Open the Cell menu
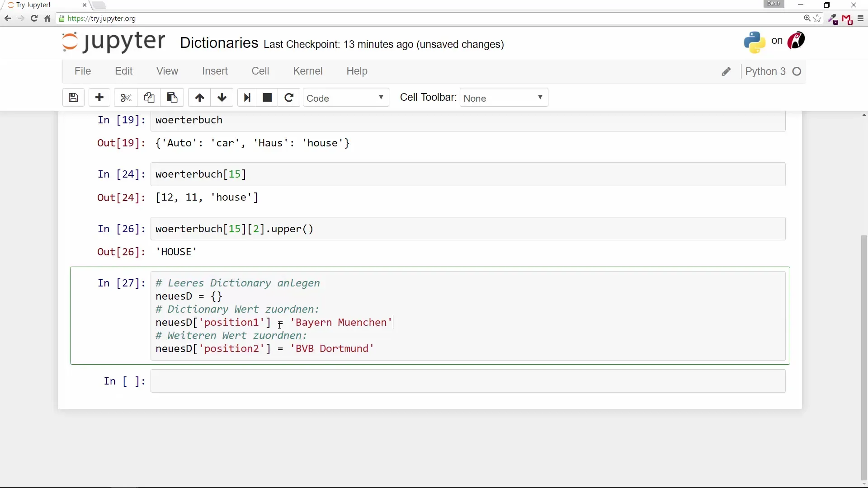The width and height of the screenshot is (868, 488). pos(260,71)
